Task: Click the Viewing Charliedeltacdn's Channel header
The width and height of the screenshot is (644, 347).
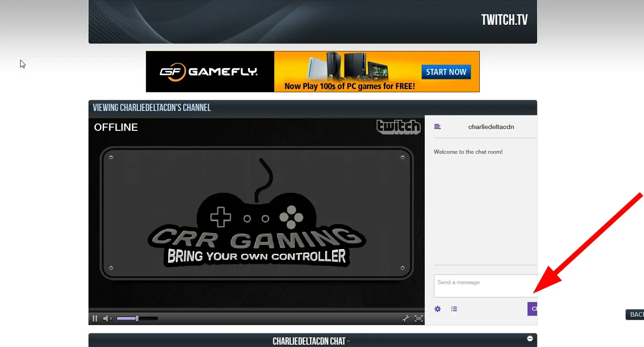Action: [x=152, y=108]
